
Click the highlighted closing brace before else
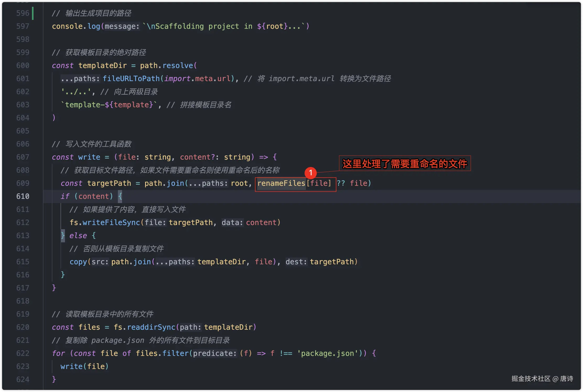point(63,236)
